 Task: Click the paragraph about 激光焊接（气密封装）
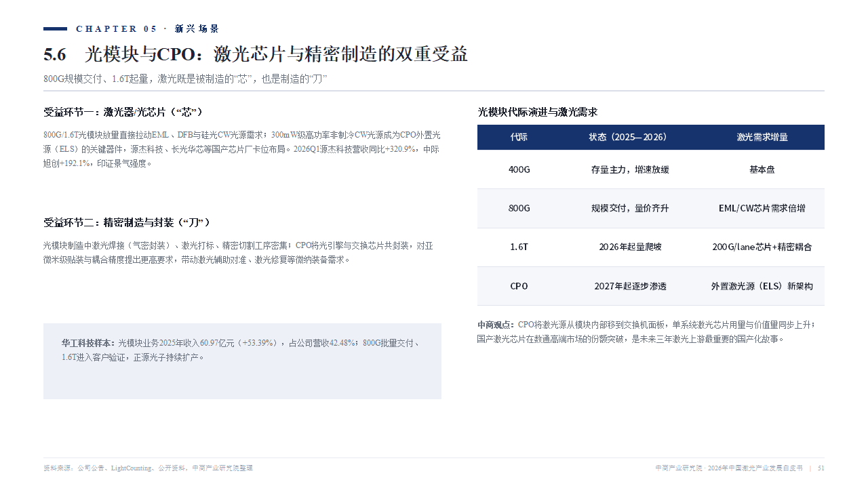239,253
